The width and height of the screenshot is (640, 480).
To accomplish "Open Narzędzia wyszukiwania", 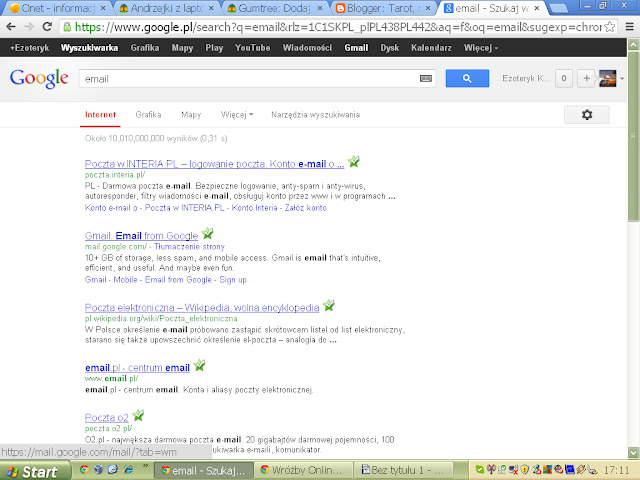I will click(316, 115).
